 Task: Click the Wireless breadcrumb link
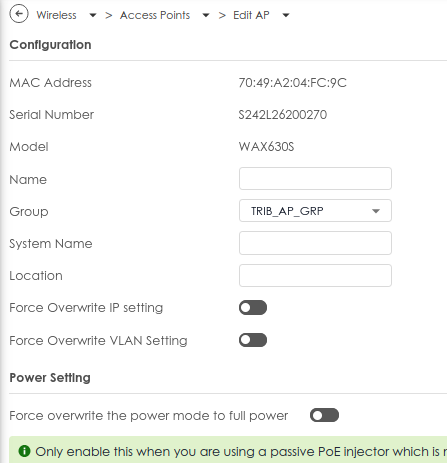(56, 15)
